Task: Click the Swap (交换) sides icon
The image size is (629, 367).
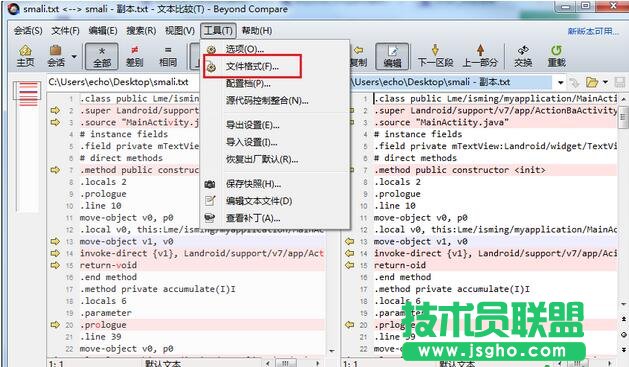Action: click(523, 56)
